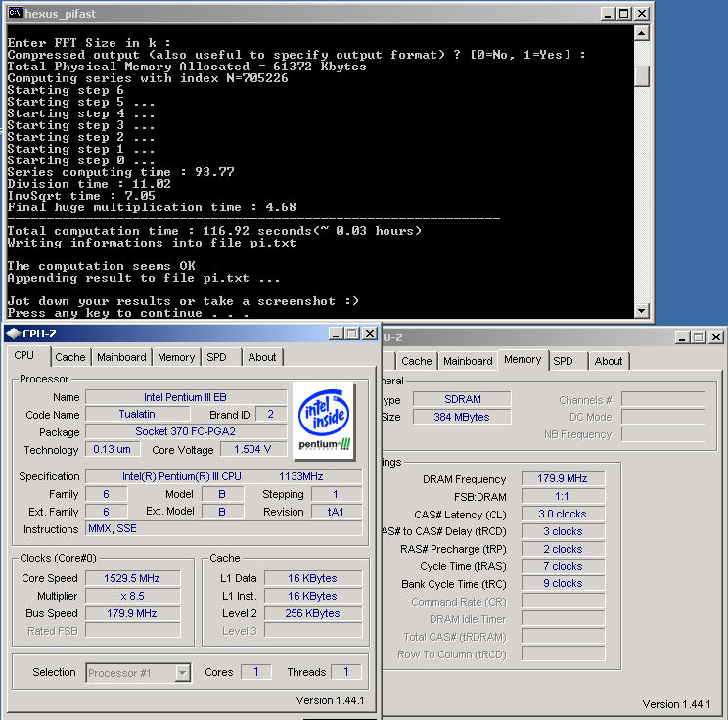Click 'Version 1.44.1' text in right CPU-Z

(x=676, y=704)
